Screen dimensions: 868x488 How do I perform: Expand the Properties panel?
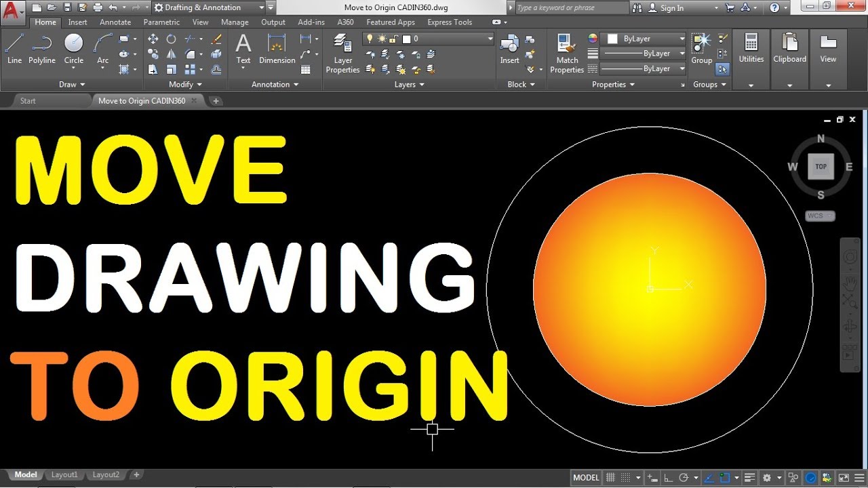(x=614, y=85)
